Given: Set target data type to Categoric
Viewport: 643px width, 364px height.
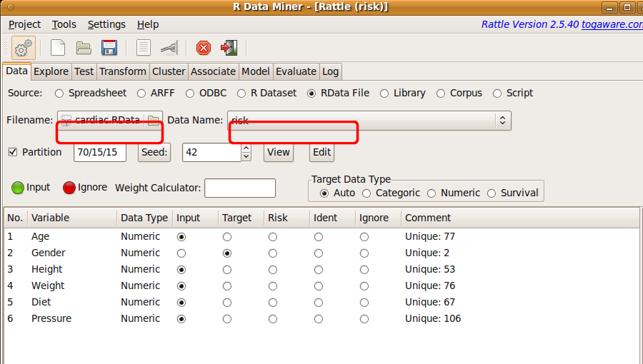Looking at the screenshot, I should (x=392, y=193).
